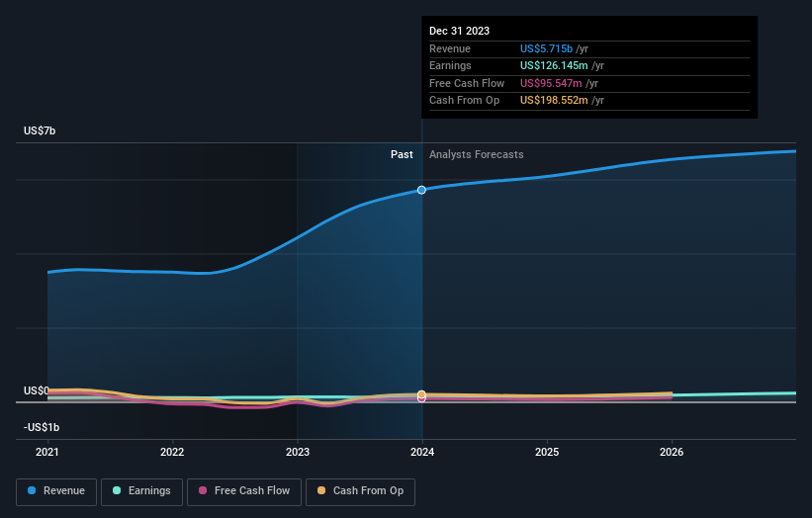Click the -US$1b y-axis label

pos(42,427)
